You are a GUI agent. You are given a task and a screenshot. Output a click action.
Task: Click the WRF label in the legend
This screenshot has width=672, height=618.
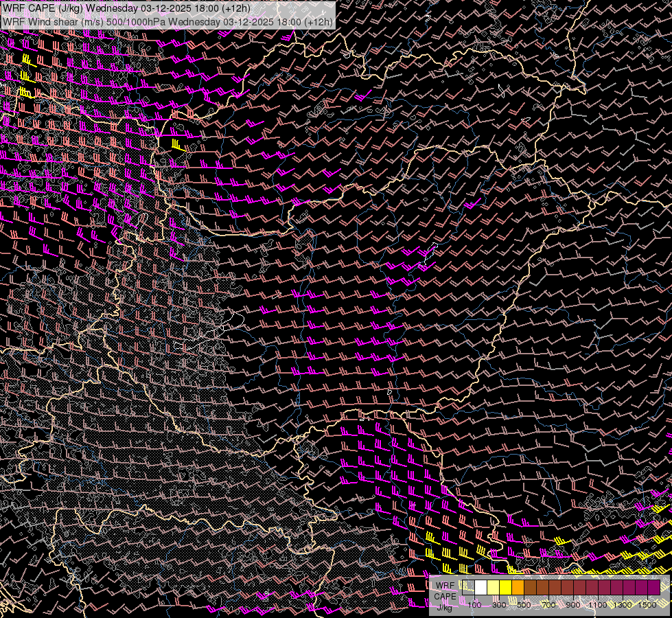click(x=445, y=586)
